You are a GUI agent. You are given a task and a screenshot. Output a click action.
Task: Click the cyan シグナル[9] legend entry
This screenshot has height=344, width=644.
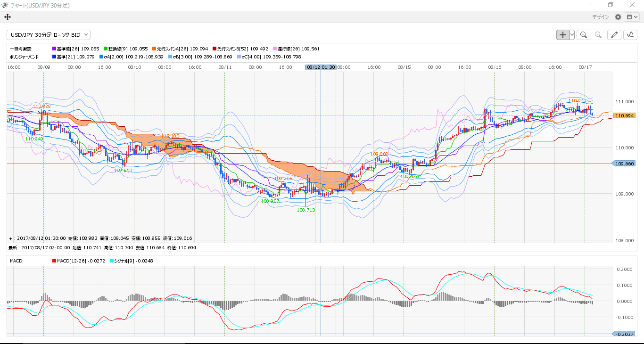pyautogui.click(x=131, y=261)
